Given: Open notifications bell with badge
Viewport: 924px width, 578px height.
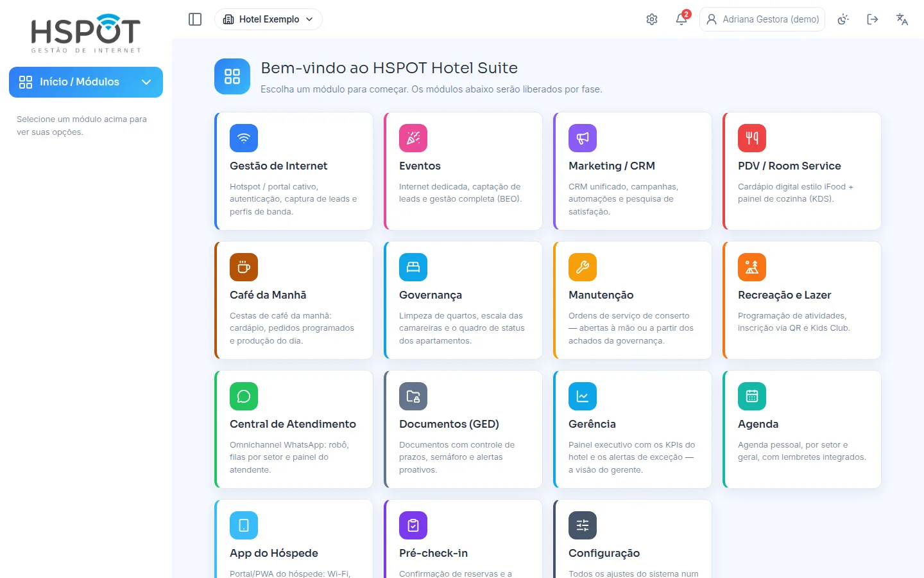Looking at the screenshot, I should pyautogui.click(x=682, y=19).
